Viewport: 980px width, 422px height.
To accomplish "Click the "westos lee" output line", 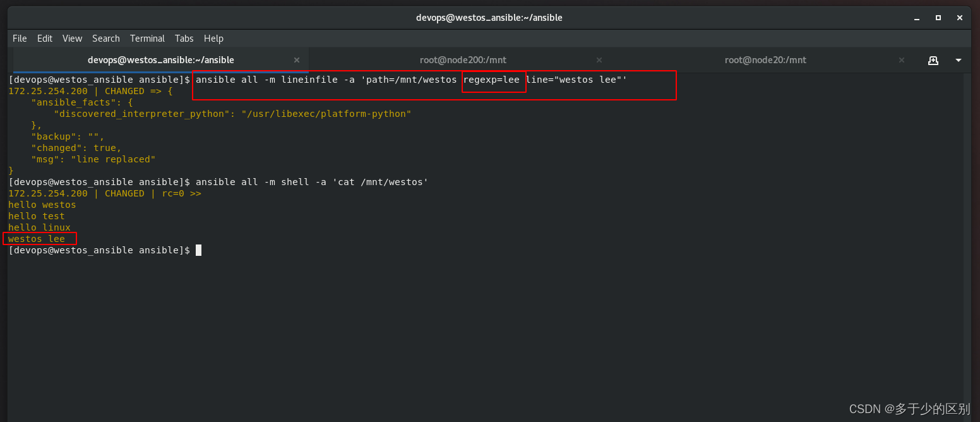I will (37, 239).
